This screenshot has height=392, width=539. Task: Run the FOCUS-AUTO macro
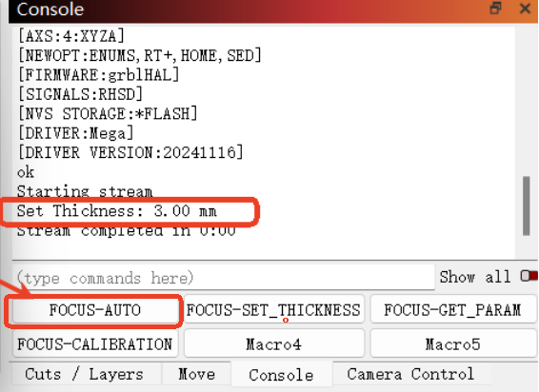tap(95, 310)
